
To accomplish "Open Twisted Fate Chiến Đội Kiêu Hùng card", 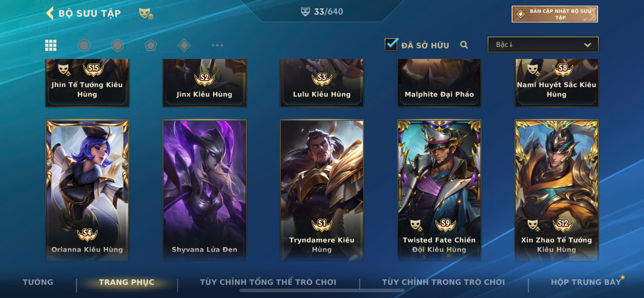I will (x=439, y=190).
